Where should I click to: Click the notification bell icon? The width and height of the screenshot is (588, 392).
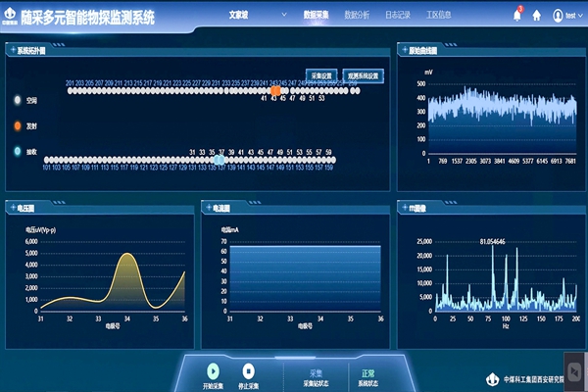pos(517,15)
